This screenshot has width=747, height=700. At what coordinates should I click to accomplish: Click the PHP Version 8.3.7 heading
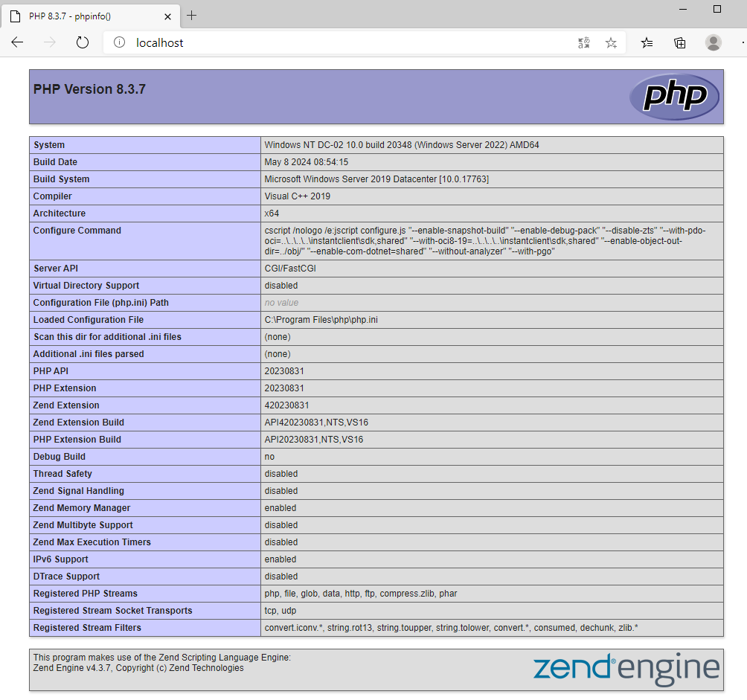click(89, 89)
